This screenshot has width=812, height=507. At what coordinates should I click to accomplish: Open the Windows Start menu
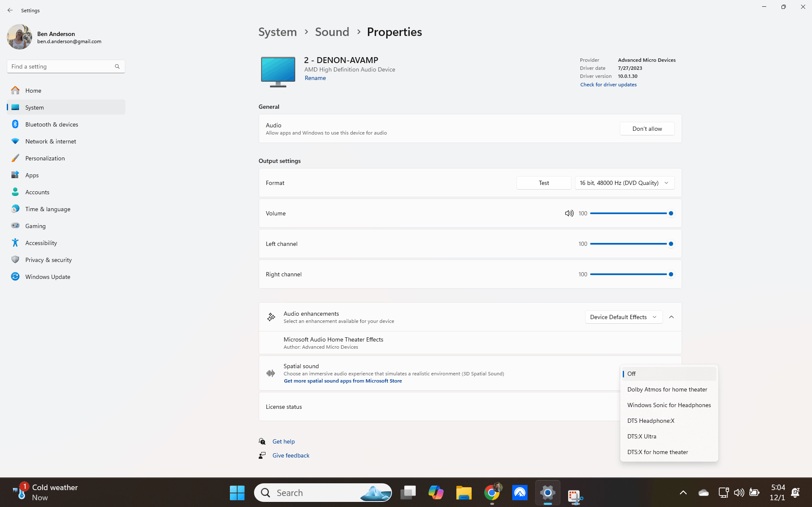click(237, 493)
